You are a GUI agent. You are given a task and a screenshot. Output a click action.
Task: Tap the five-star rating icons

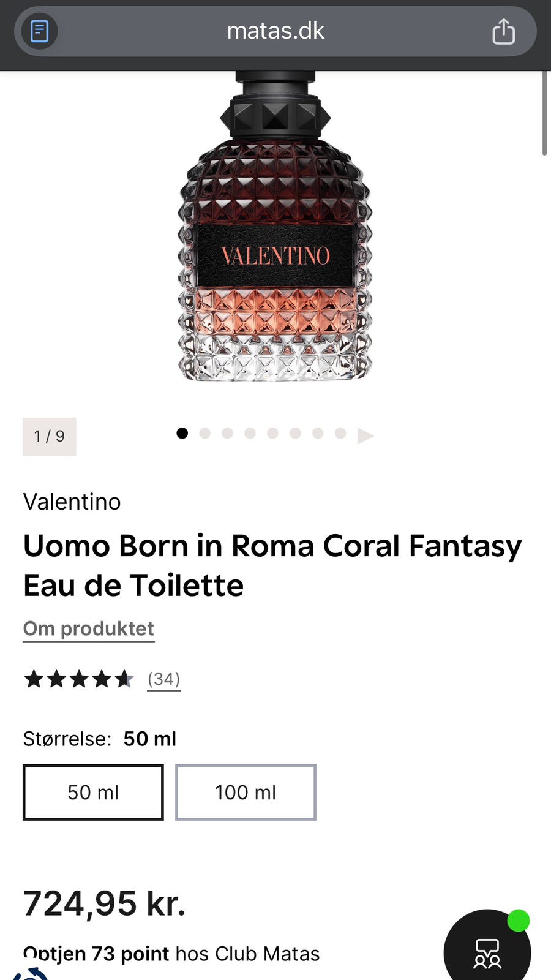click(x=78, y=679)
